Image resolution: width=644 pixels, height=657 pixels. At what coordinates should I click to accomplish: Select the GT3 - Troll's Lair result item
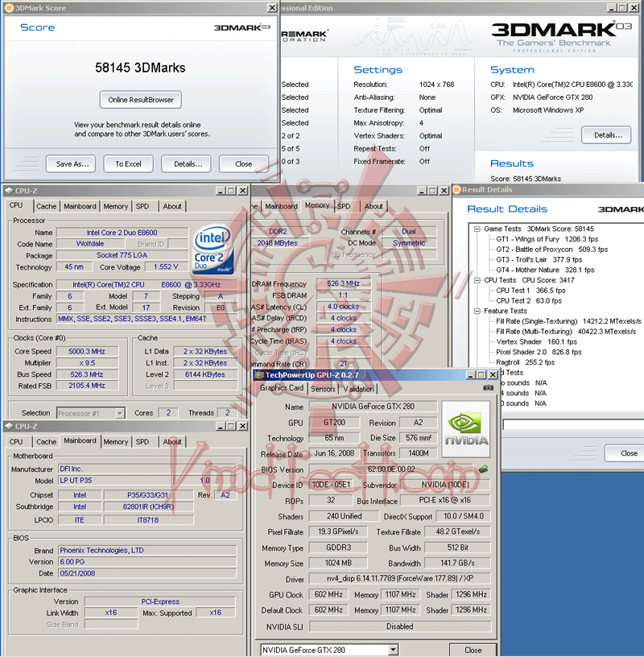pos(539,260)
